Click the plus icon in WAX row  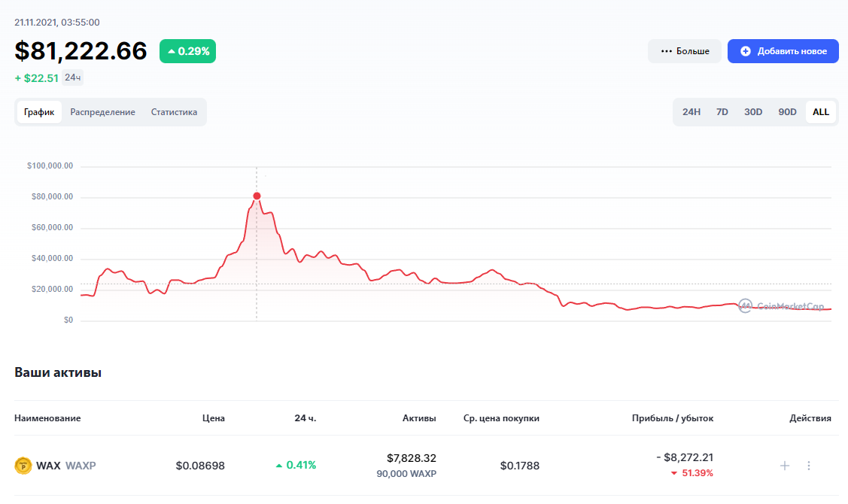tap(785, 466)
